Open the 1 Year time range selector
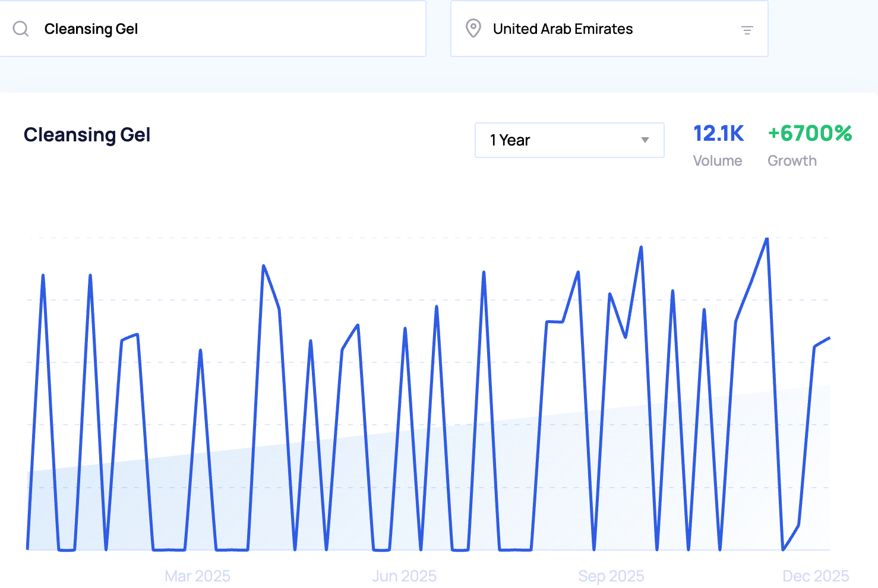 click(x=569, y=140)
